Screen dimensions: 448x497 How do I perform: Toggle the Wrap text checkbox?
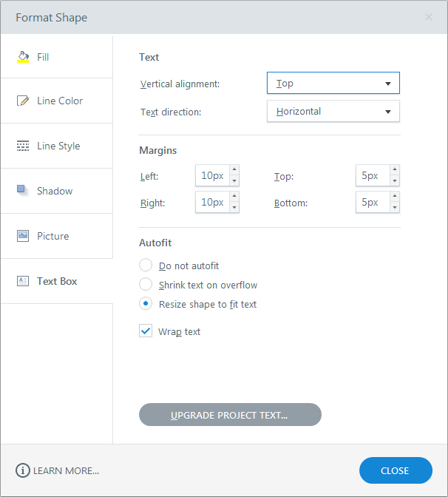pos(146,331)
